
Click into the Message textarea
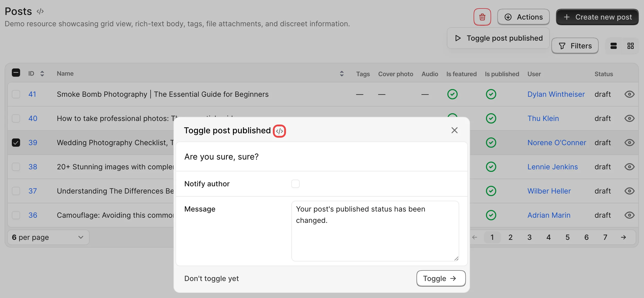tap(375, 231)
